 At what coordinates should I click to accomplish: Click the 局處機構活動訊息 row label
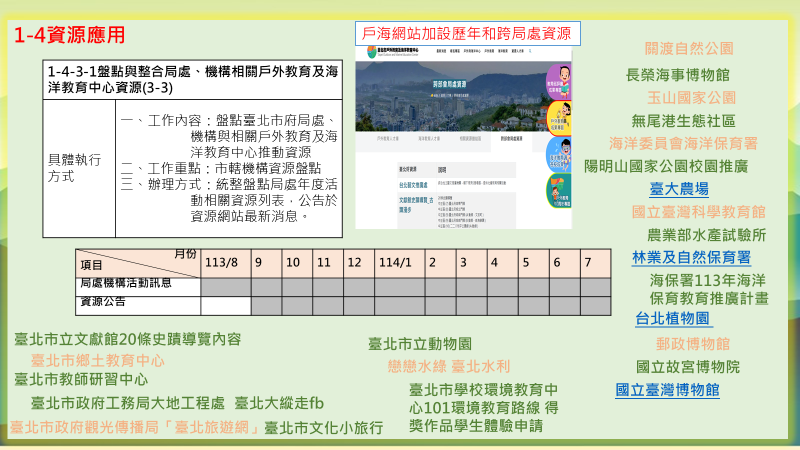138,287
